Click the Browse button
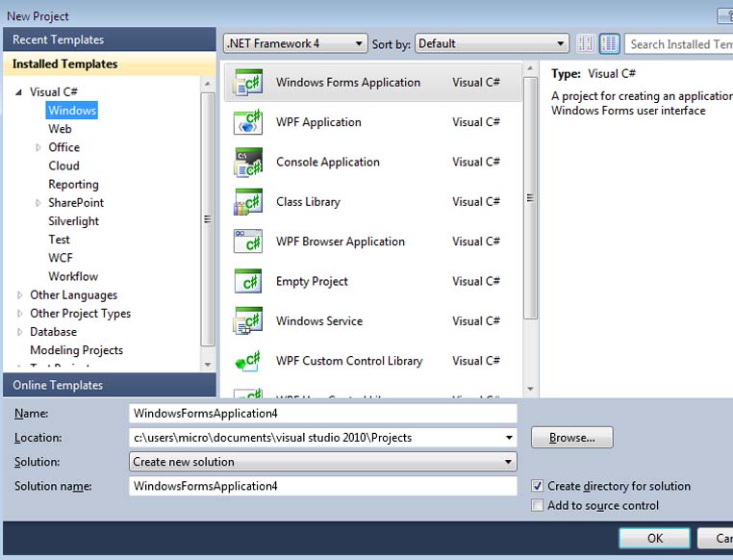The width and height of the screenshot is (733, 560). (x=571, y=438)
